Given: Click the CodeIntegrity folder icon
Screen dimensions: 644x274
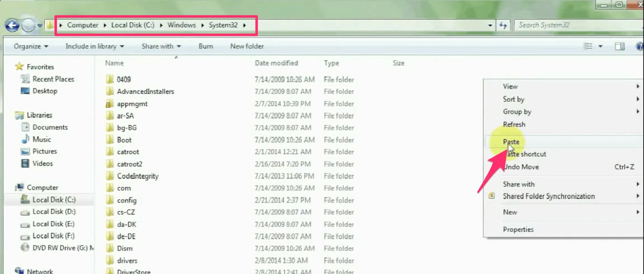Looking at the screenshot, I should point(110,176).
